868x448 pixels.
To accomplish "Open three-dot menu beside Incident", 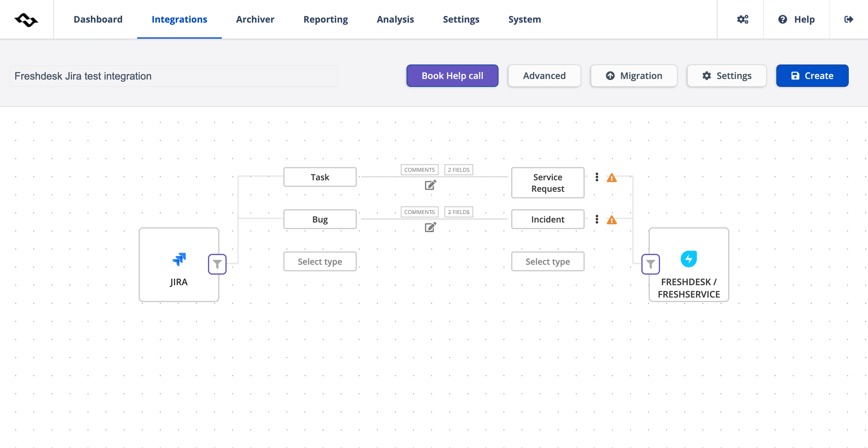I will 597,219.
